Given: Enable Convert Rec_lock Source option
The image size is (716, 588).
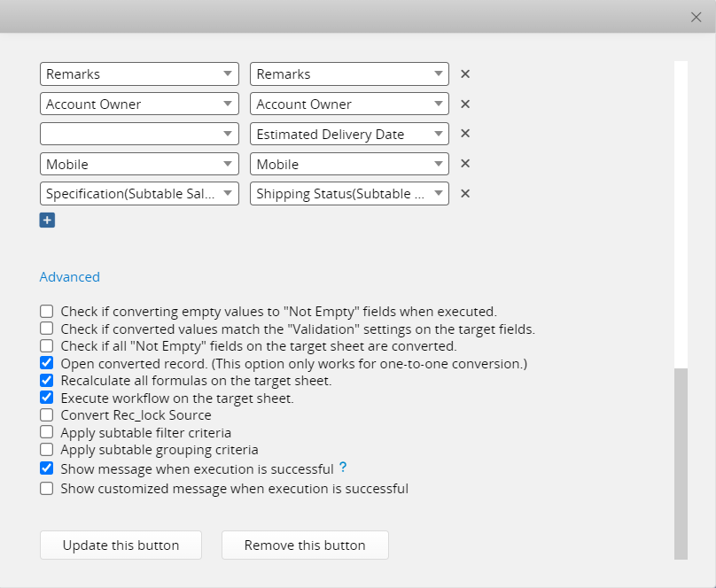Looking at the screenshot, I should tap(47, 415).
